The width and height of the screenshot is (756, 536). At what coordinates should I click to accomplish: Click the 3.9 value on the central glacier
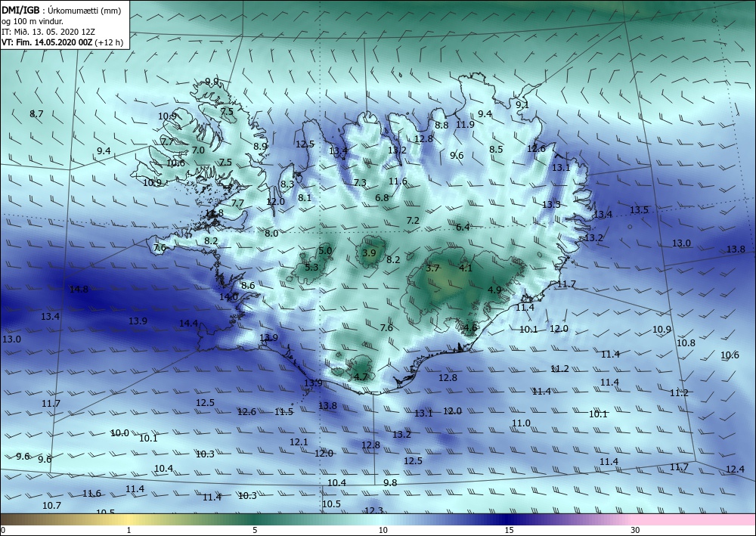(x=370, y=253)
